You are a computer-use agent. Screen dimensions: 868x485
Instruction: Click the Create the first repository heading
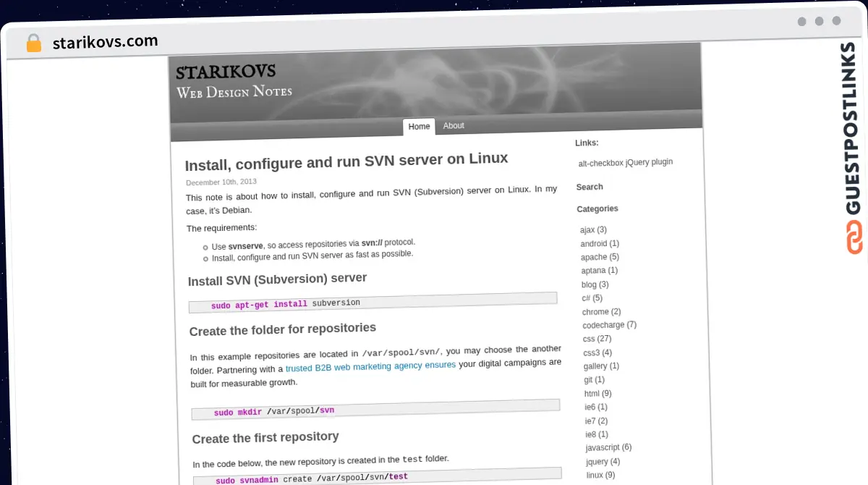tap(265, 438)
